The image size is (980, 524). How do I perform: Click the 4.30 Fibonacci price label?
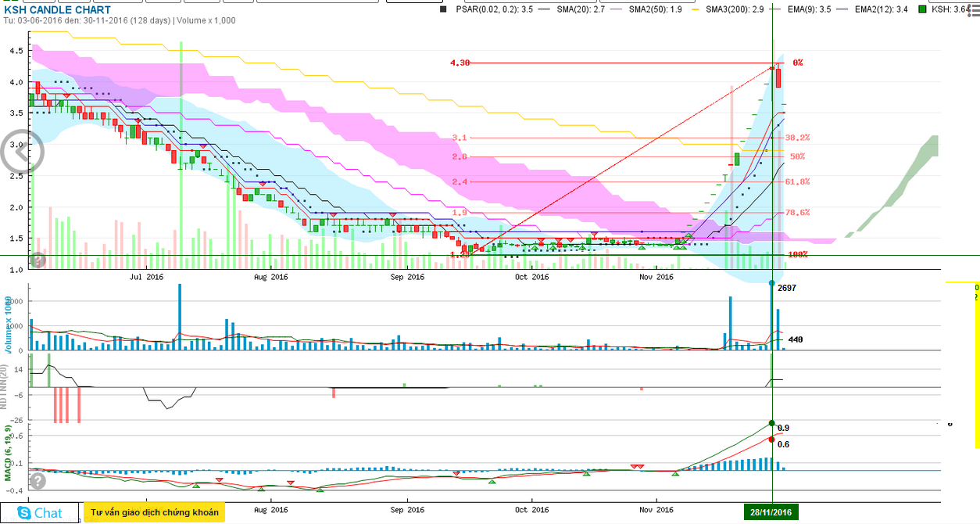(460, 63)
